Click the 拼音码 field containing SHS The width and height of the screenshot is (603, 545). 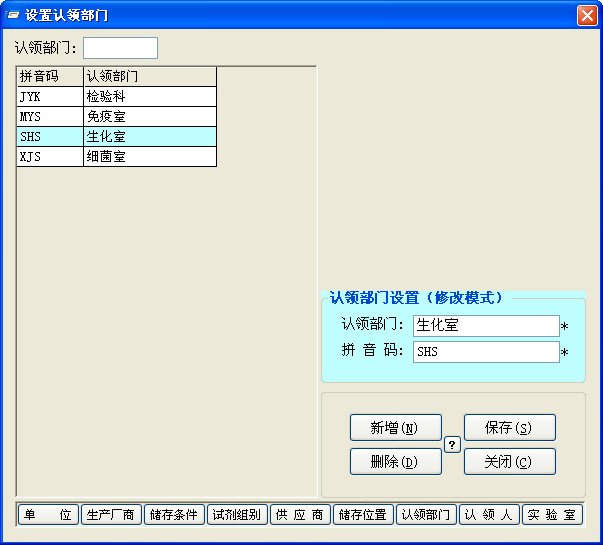(x=486, y=352)
